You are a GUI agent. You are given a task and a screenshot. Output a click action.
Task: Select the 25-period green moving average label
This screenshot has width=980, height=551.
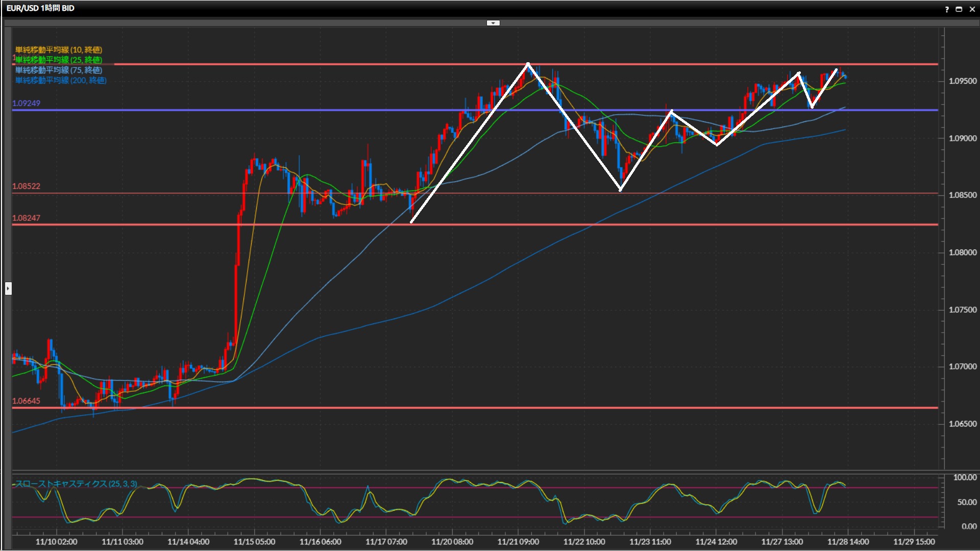click(x=58, y=60)
